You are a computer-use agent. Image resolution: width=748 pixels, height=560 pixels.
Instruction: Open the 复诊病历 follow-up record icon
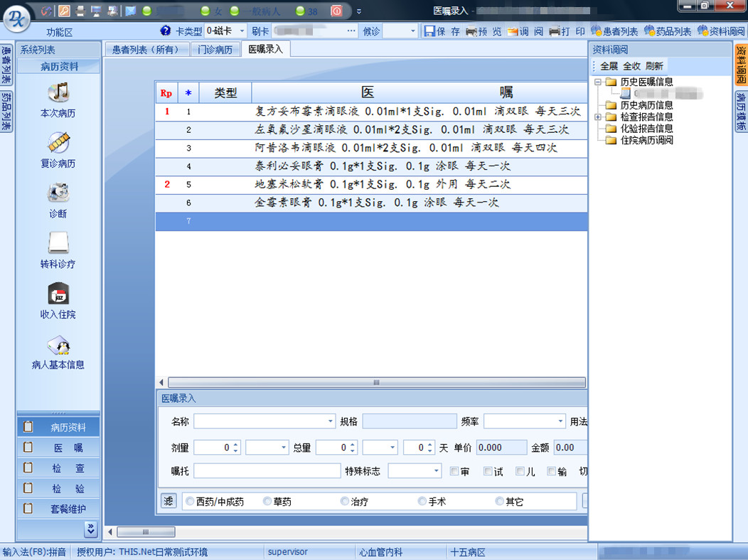58,144
